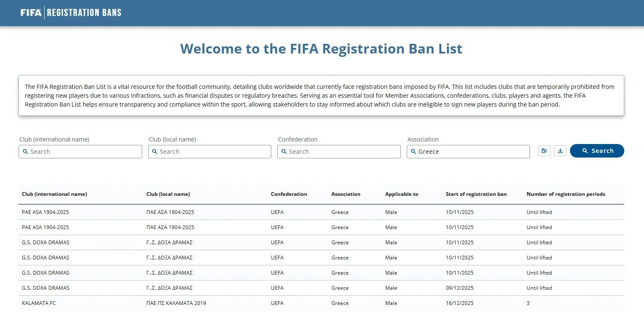The image size is (644, 318).
Task: Click the Club (international name) column header
Action: [54, 194]
